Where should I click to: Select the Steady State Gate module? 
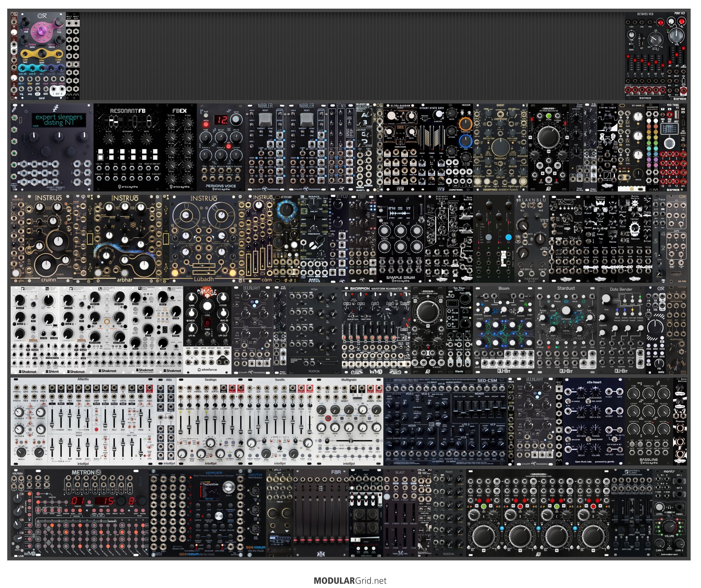click(x=431, y=147)
